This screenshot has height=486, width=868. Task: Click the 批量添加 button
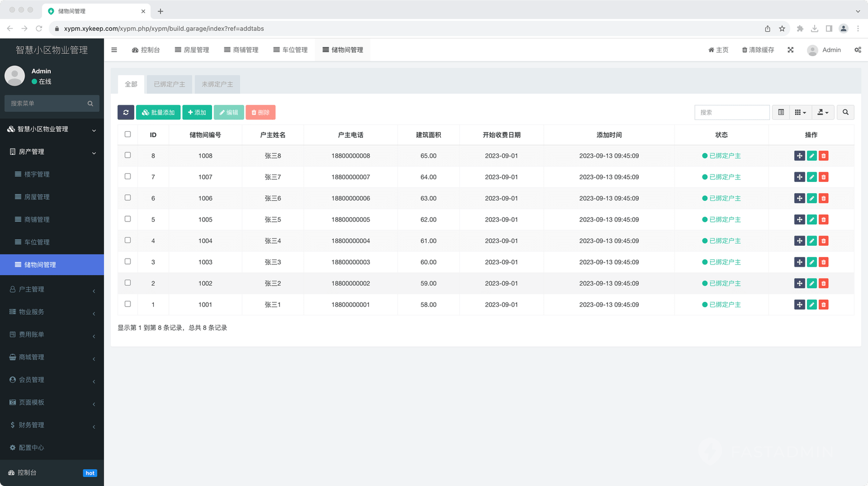(x=158, y=112)
